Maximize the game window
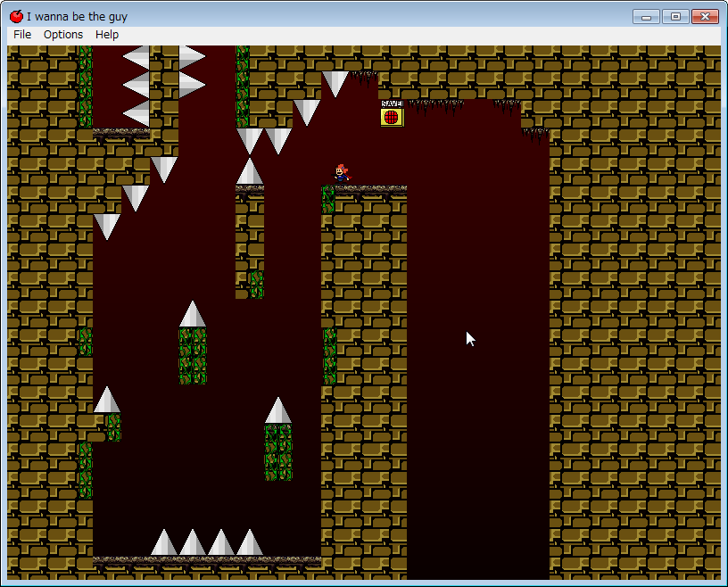This screenshot has width=728, height=587. [675, 16]
